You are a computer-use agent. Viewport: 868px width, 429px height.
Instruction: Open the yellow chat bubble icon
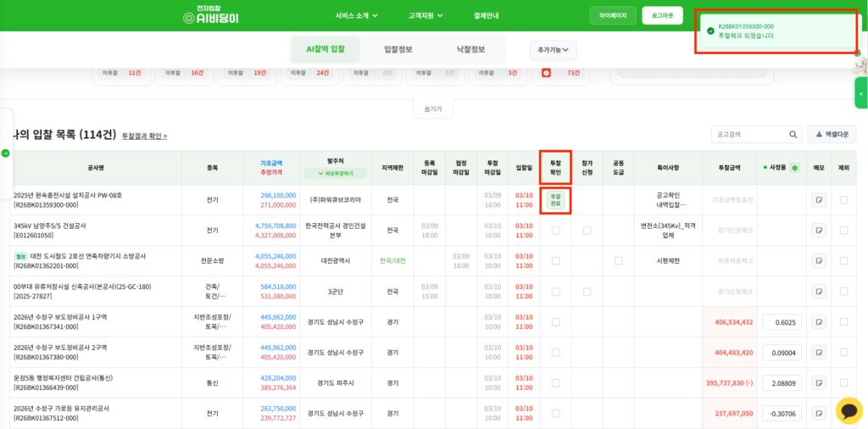(x=849, y=410)
